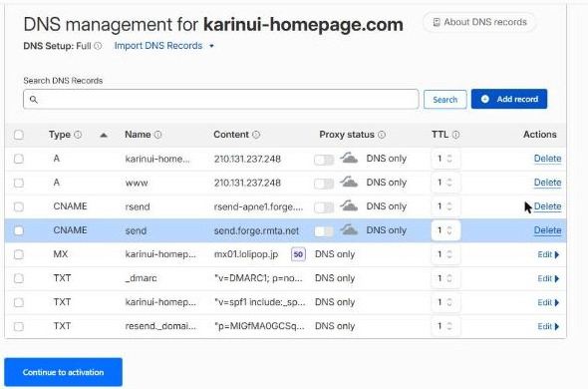
Task: Check the karinui-home A record checkbox
Action: pos(18,159)
